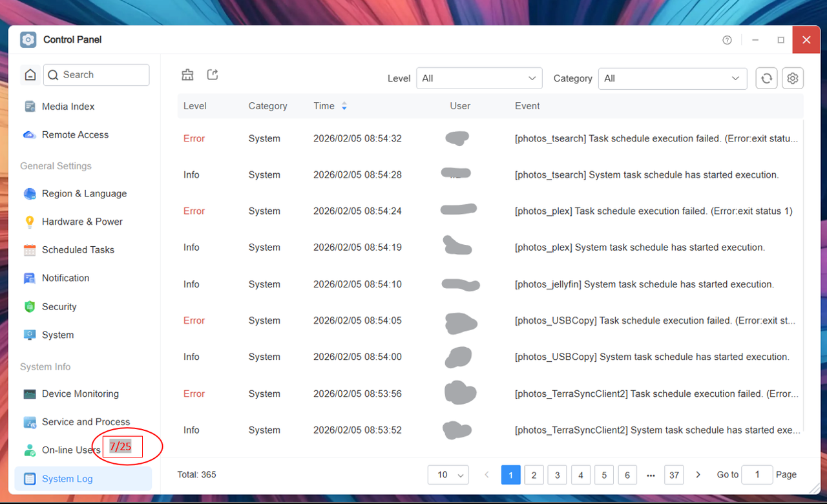Click the Device Monitoring icon
This screenshot has height=504, width=827.
coord(30,394)
